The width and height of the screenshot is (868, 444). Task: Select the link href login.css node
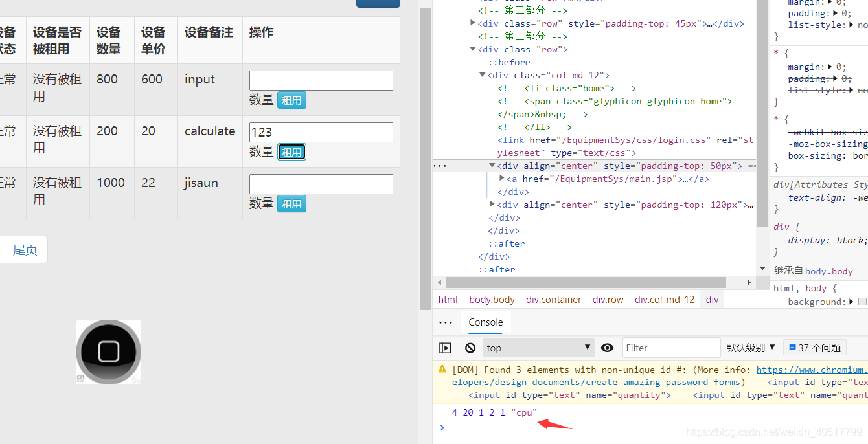[x=626, y=146]
